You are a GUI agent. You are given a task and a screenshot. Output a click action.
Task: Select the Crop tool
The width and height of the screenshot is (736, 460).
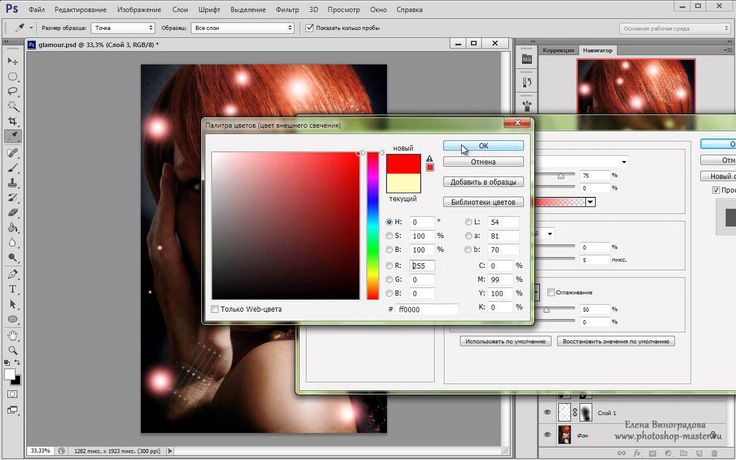(x=13, y=120)
